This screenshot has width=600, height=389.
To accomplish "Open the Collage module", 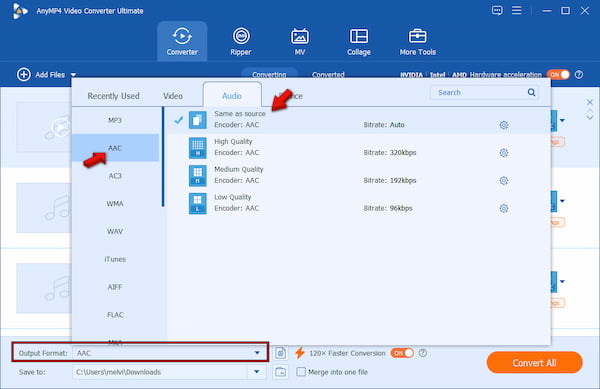I will [359, 41].
